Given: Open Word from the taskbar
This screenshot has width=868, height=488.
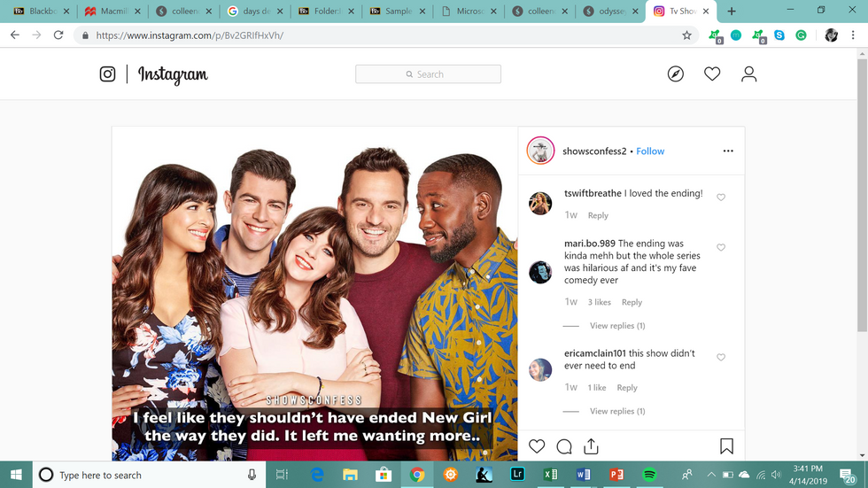Looking at the screenshot, I should click(583, 475).
